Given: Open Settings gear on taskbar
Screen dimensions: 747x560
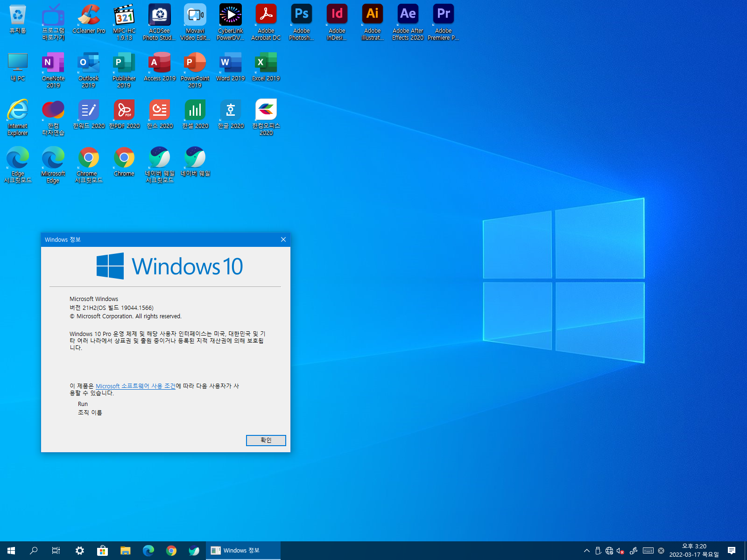Looking at the screenshot, I should (x=80, y=551).
